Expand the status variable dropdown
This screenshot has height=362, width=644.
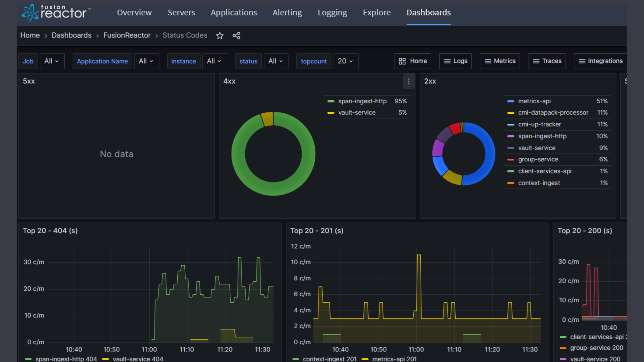[276, 61]
